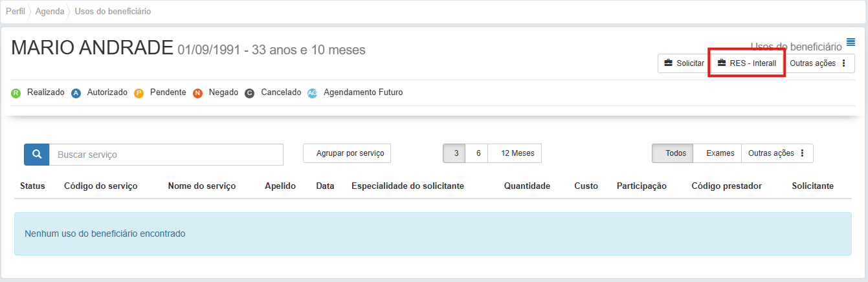Click the dark Cancelado status badge
The height and width of the screenshot is (282, 868).
pos(250,93)
